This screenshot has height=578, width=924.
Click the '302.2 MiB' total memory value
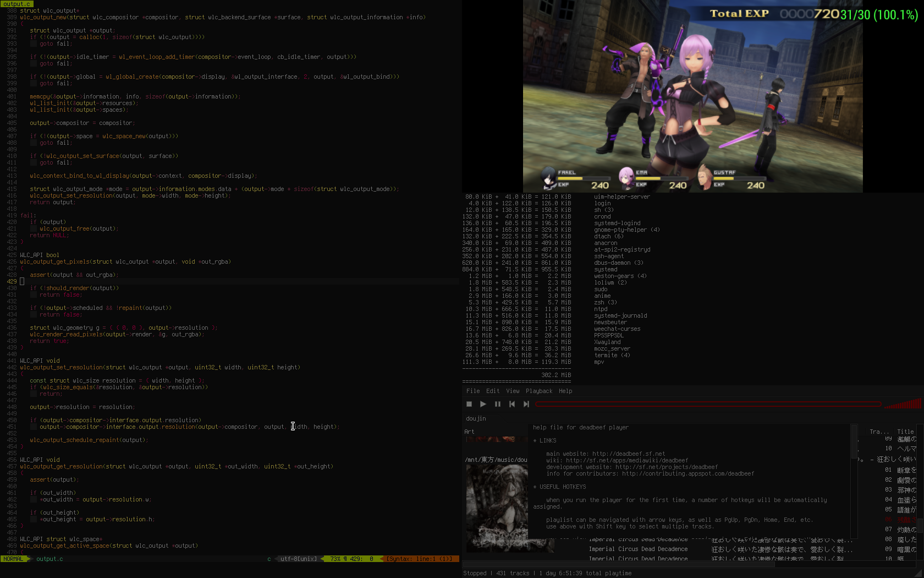pos(556,375)
